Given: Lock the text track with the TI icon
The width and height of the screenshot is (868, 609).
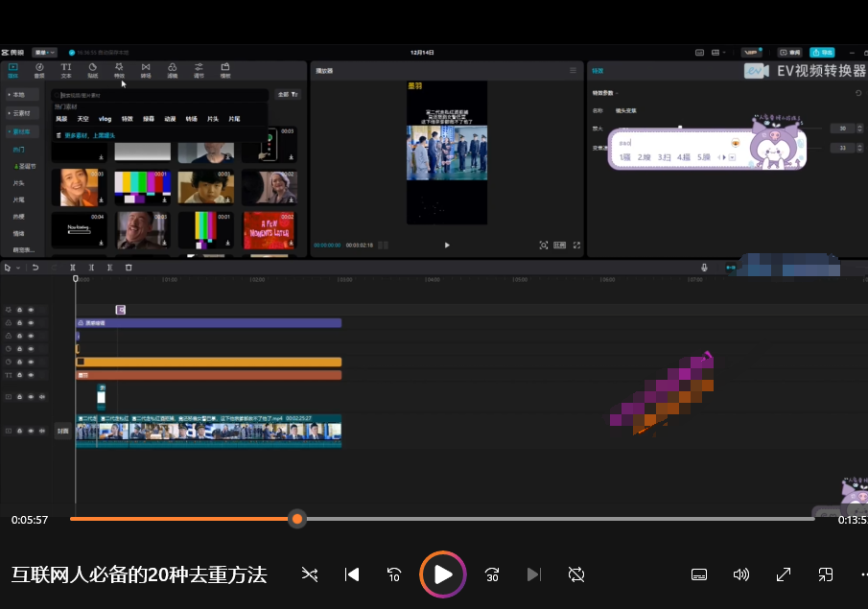Looking at the screenshot, I should click(19, 375).
